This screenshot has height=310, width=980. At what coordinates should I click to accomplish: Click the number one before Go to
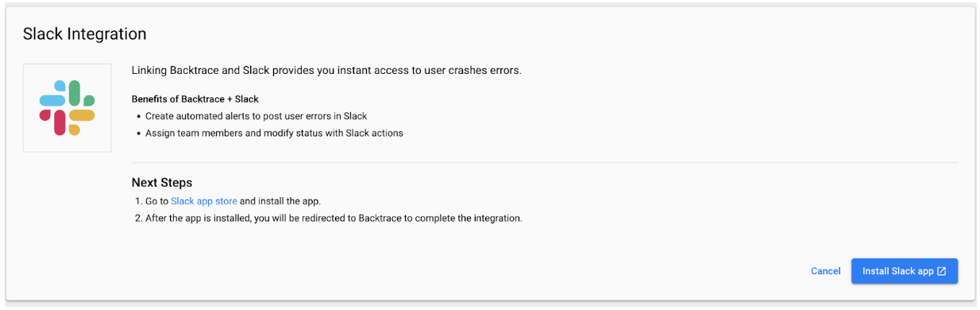pyautogui.click(x=137, y=201)
